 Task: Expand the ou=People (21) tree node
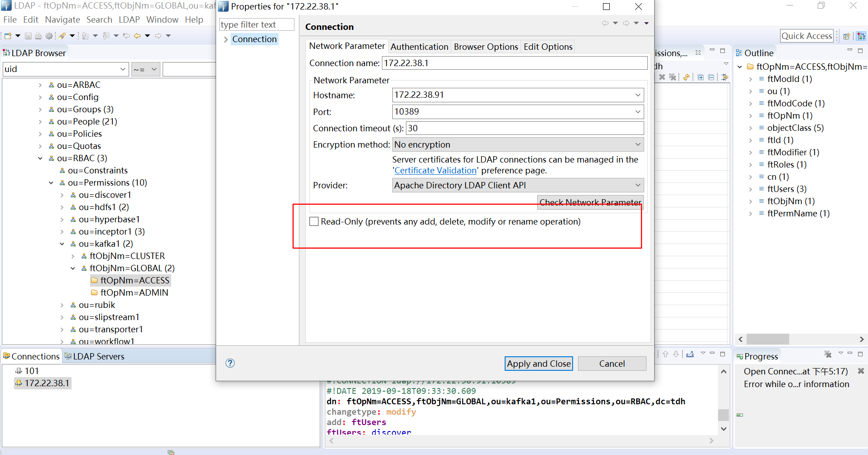click(40, 122)
